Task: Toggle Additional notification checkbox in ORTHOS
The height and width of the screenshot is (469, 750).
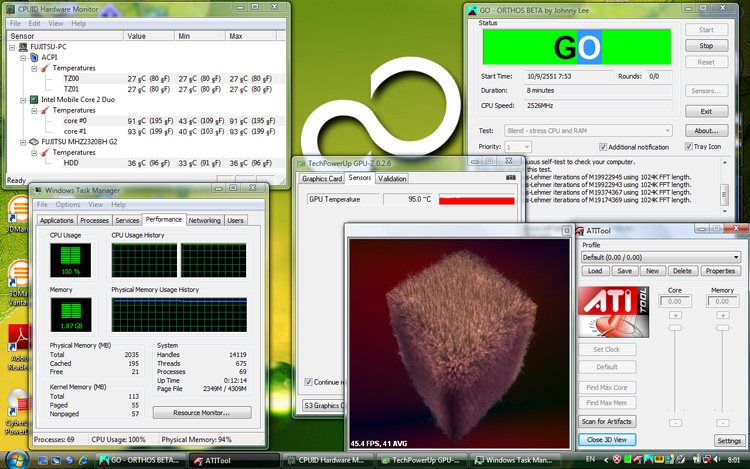Action: (603, 147)
